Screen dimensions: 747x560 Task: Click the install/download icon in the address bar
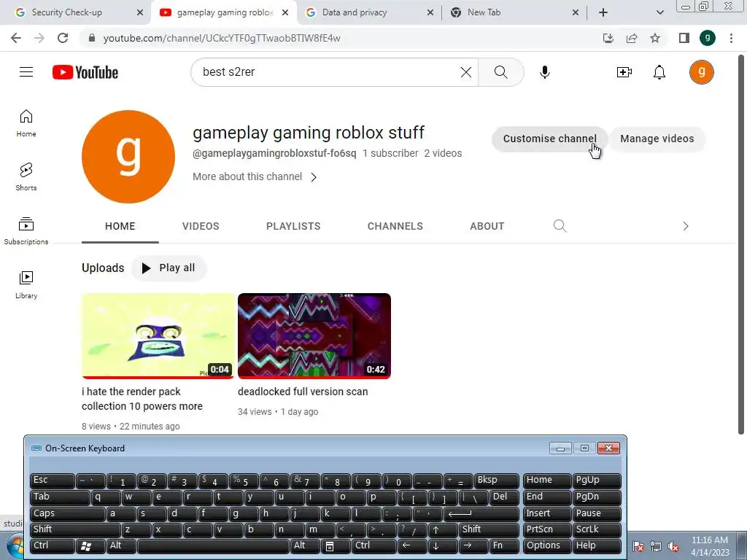(x=608, y=38)
